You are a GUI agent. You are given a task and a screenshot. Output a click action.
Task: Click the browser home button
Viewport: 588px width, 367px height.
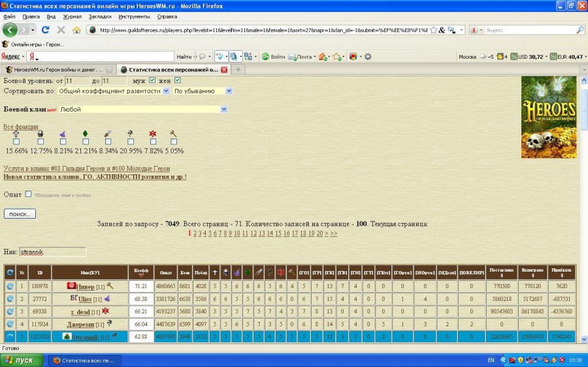(76, 30)
